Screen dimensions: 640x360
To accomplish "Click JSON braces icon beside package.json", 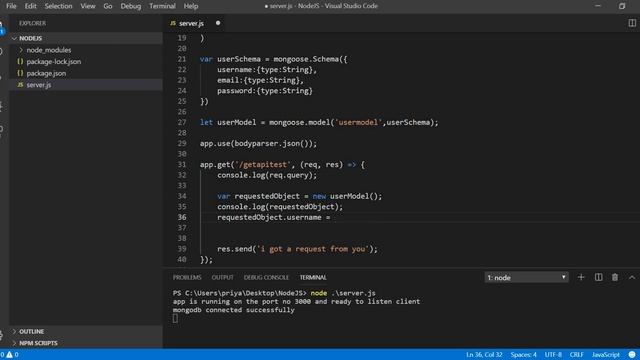I will tap(20, 73).
